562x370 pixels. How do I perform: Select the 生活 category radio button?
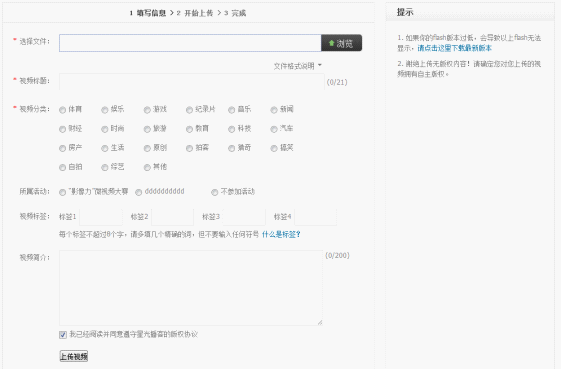coord(105,148)
